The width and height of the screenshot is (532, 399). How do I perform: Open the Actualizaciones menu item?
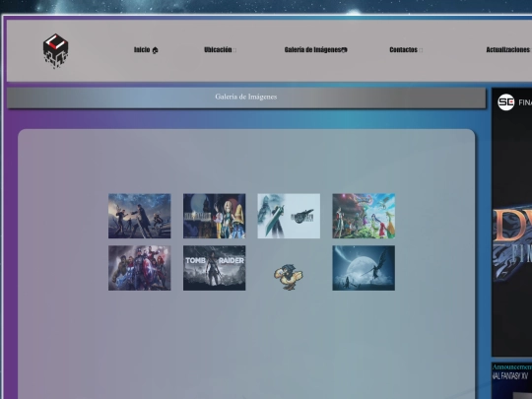tap(508, 50)
